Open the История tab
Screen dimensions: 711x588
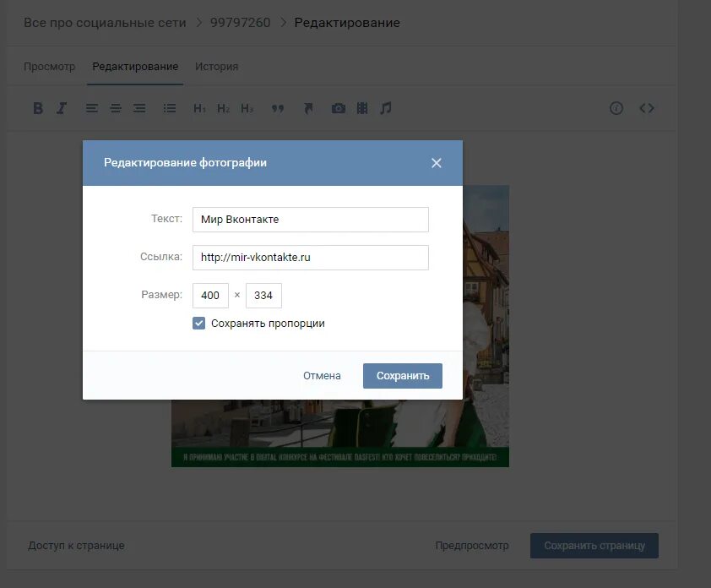click(x=216, y=67)
